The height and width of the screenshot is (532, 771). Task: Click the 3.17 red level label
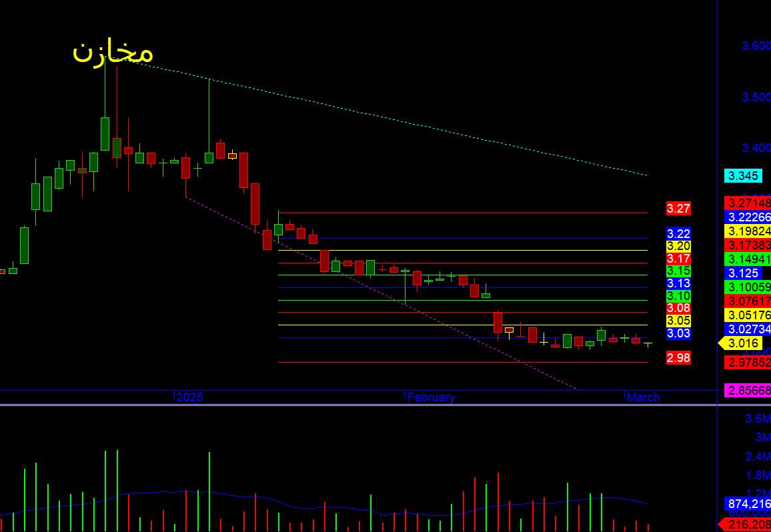click(678, 259)
